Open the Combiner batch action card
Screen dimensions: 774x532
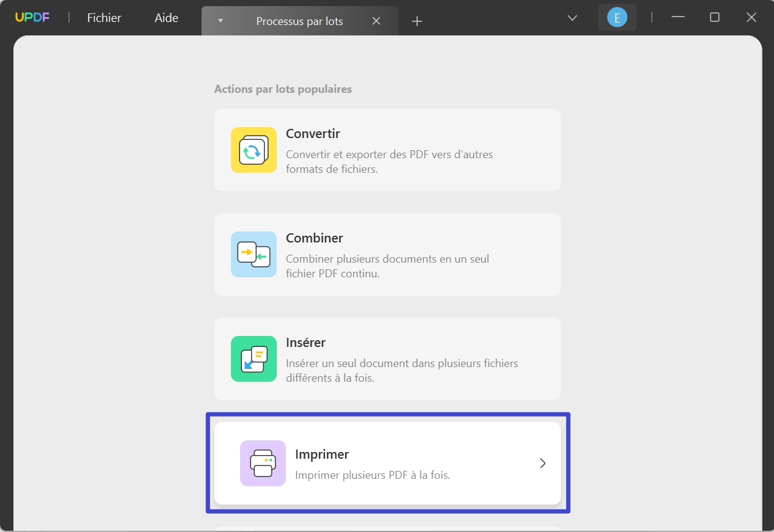tap(387, 254)
